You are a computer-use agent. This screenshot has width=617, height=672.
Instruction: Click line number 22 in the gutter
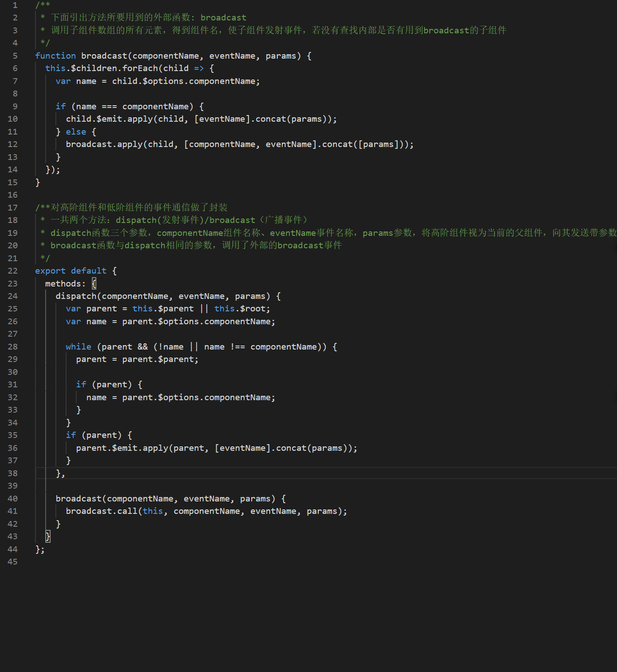(13, 270)
